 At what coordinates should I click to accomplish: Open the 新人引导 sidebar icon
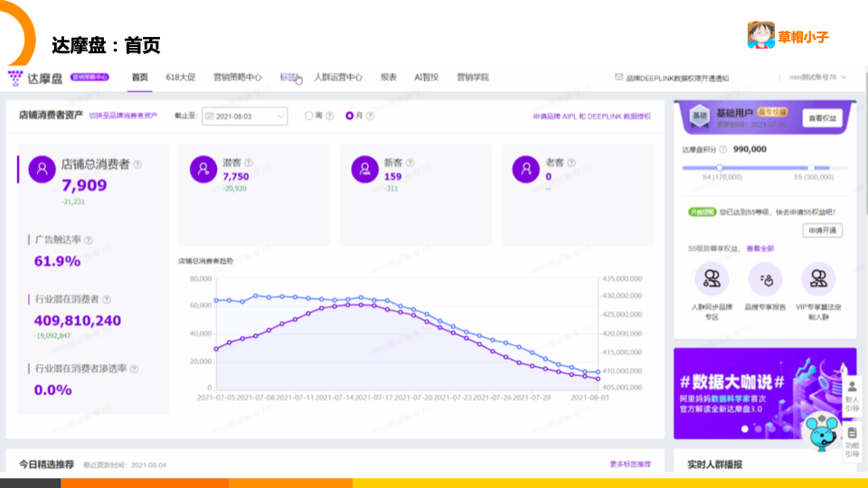[x=852, y=396]
